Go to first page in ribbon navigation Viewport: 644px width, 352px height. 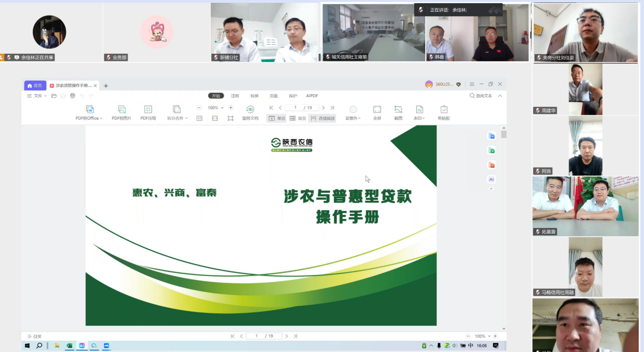click(272, 108)
